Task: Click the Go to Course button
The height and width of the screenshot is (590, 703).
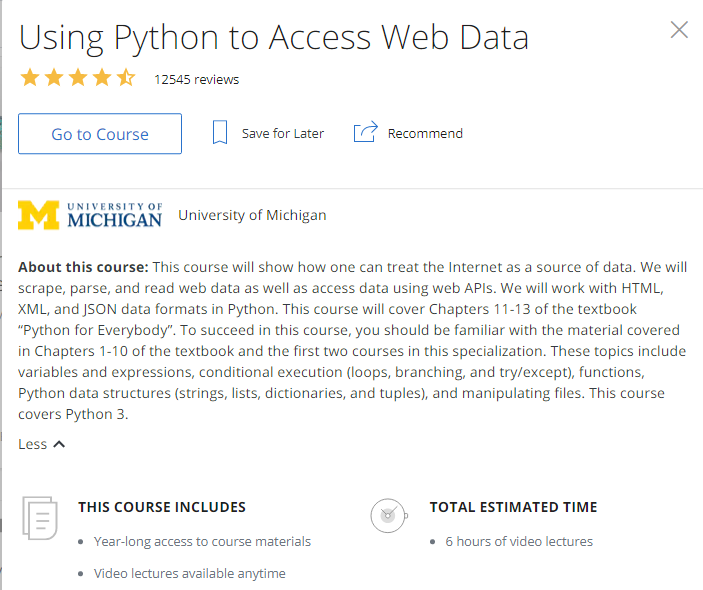Action: pos(100,134)
